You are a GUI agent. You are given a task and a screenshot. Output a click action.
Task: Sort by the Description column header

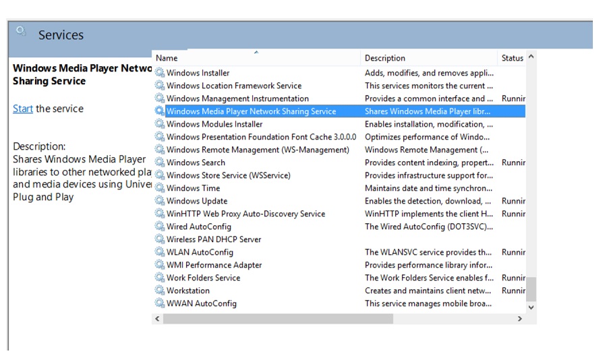coord(428,58)
